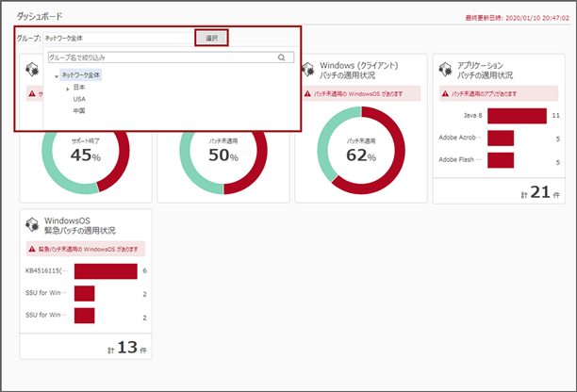Click the group name filter input box
This screenshot has width=577, height=392.
(x=160, y=57)
